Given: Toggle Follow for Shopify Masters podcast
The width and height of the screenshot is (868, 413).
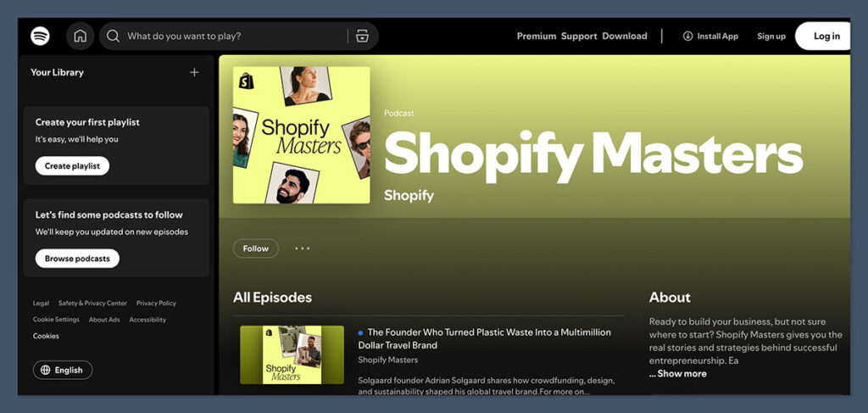Looking at the screenshot, I should pos(255,248).
